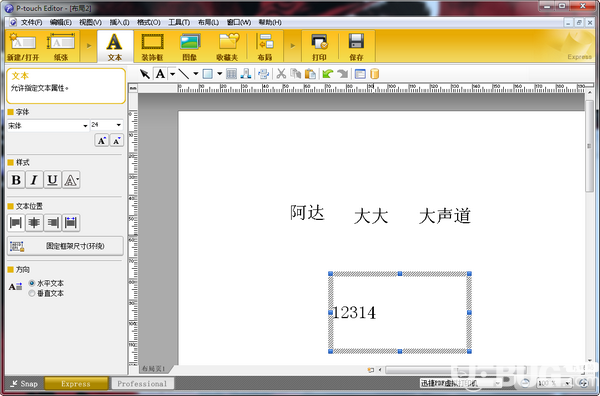Screen dimensions: 600x396
Task: Open the View (视图) menu
Action: click(90, 22)
